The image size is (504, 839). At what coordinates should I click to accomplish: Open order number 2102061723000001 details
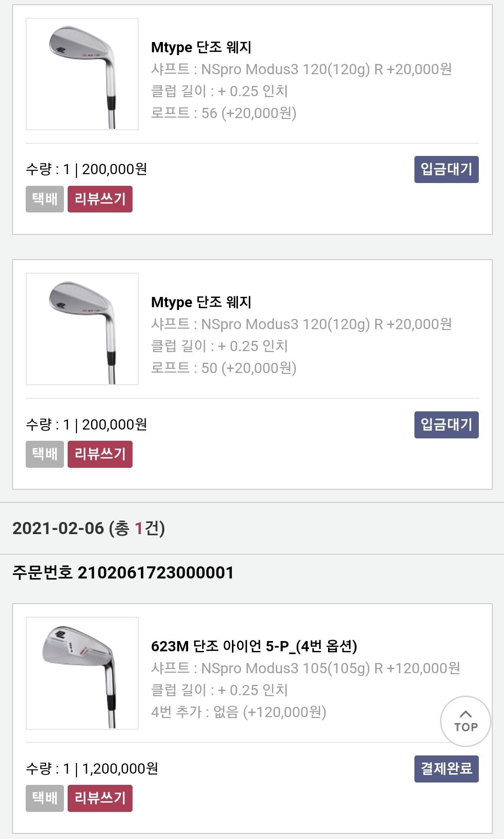[x=123, y=572]
